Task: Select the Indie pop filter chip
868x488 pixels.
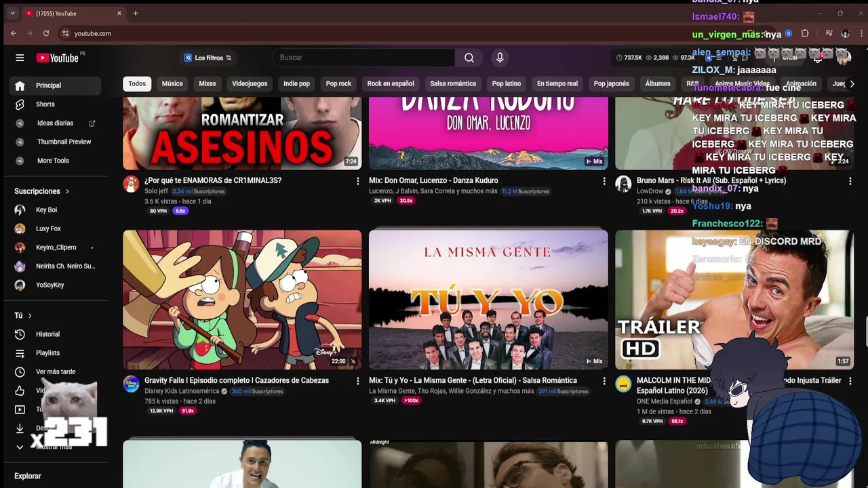Action: point(296,83)
